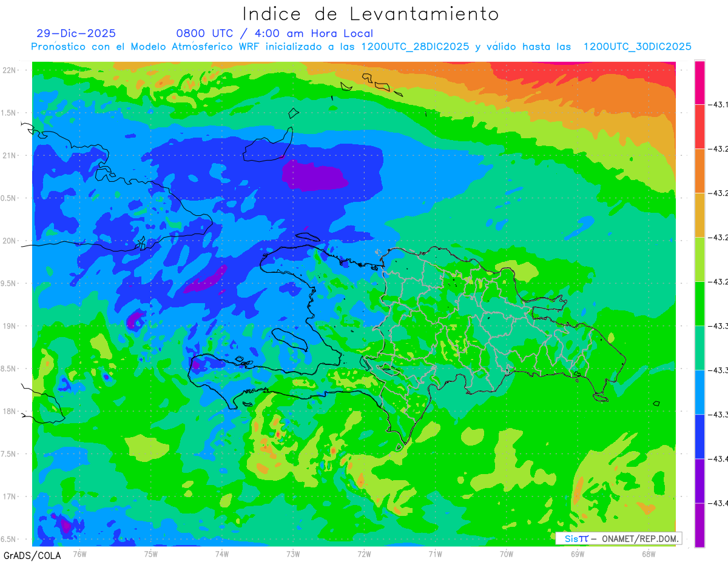Click the date '29-Dic-2025'

[x=76, y=33]
